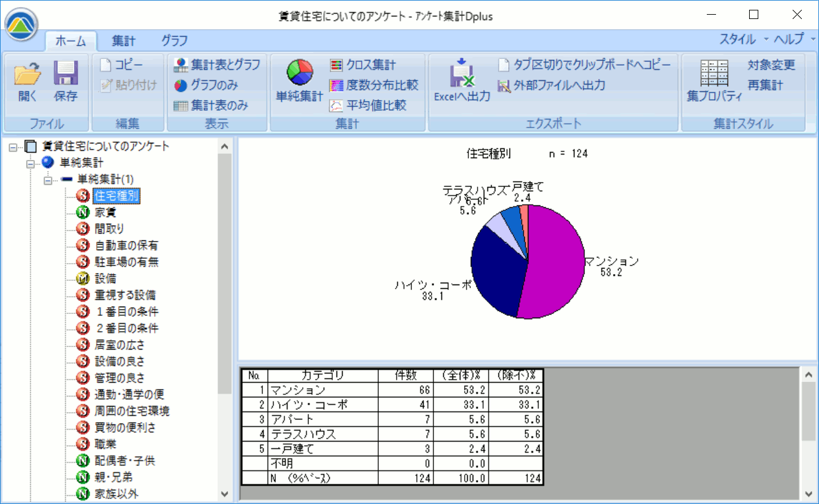The width and height of the screenshot is (819, 504).
Task: Select 家族以外 tree item
Action: point(116,494)
